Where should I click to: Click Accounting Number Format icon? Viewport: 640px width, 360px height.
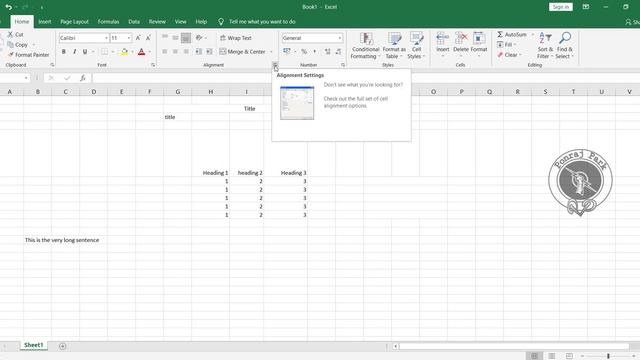point(287,51)
